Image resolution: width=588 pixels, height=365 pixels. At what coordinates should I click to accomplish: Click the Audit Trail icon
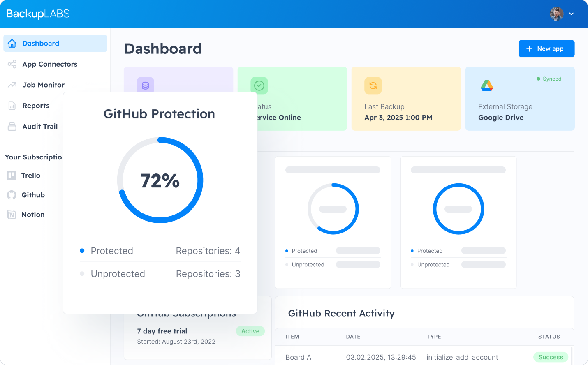point(12,126)
